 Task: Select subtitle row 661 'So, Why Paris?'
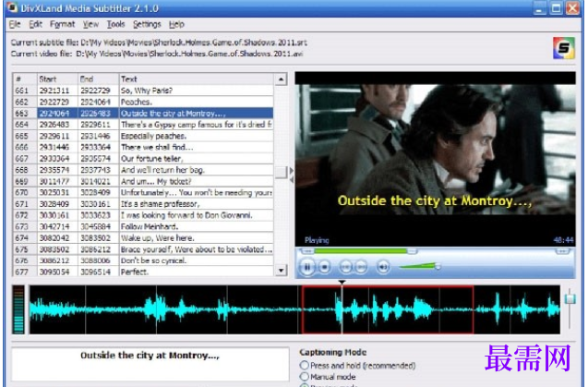tap(143, 91)
